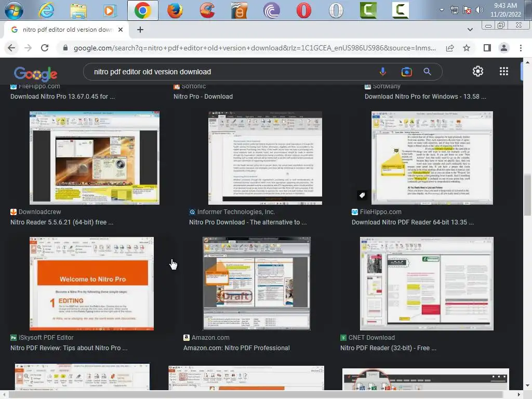Open Internet Explorer from the taskbar
Viewport: 532px width, 399px height.
point(46,10)
